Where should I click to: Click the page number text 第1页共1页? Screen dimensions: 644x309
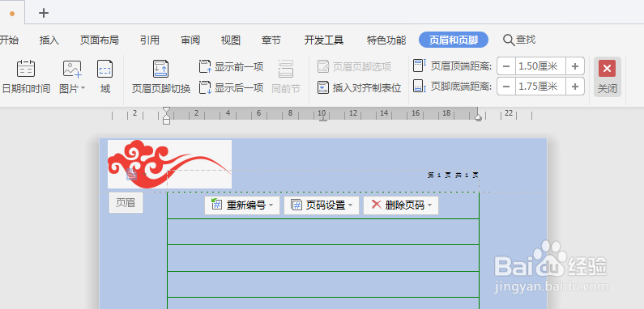click(453, 176)
